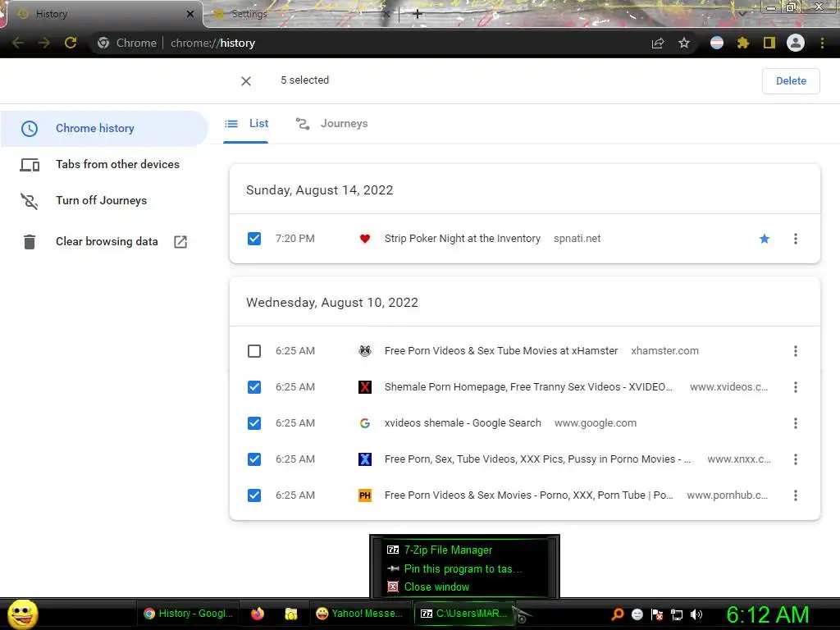Open the file explorer taskbar icon
This screenshot has width=840, height=630.
tap(291, 614)
